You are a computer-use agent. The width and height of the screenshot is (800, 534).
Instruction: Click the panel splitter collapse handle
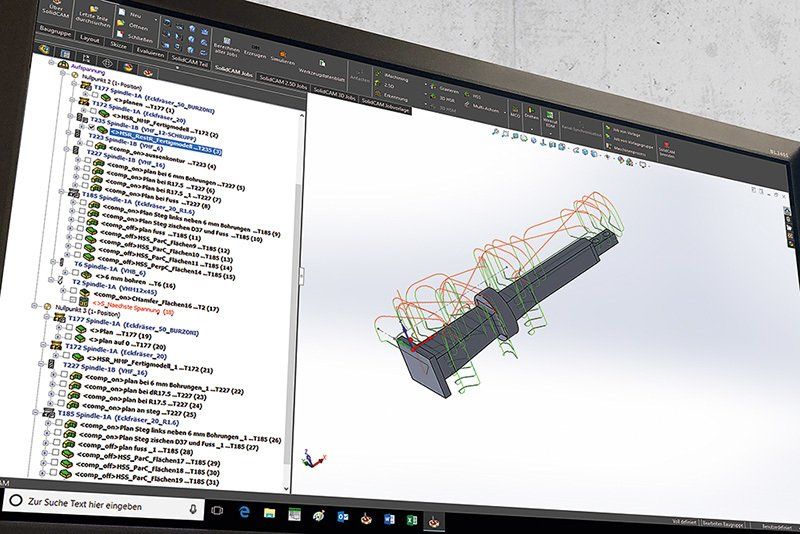301,275
